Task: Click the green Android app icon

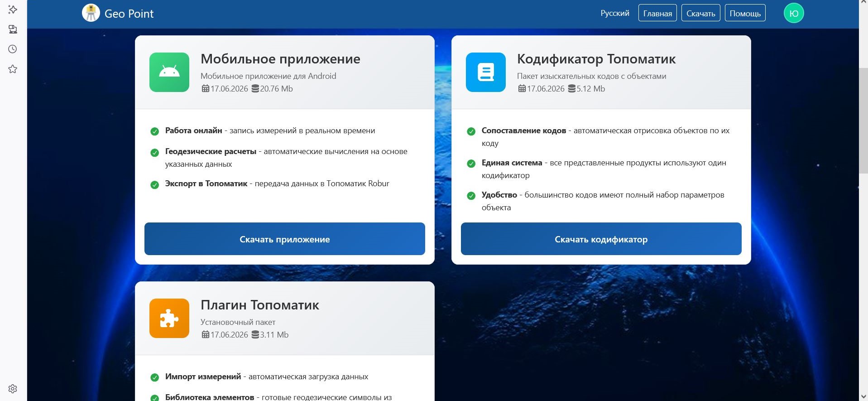Action: [x=169, y=72]
